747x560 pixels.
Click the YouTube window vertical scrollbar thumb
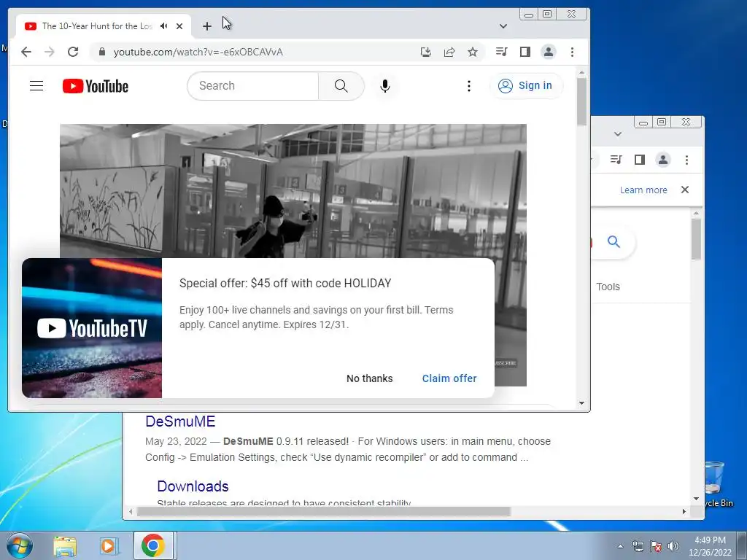point(581,101)
